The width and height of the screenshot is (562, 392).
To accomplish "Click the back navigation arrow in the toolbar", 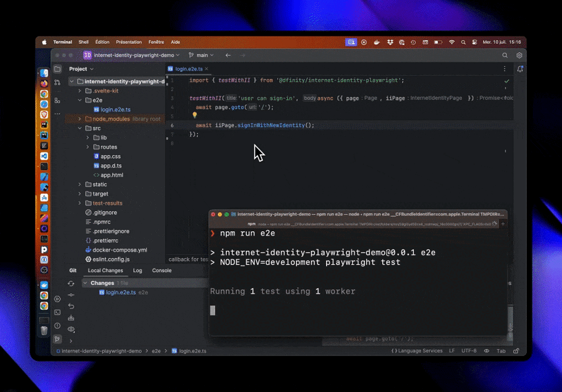I will click(x=228, y=55).
